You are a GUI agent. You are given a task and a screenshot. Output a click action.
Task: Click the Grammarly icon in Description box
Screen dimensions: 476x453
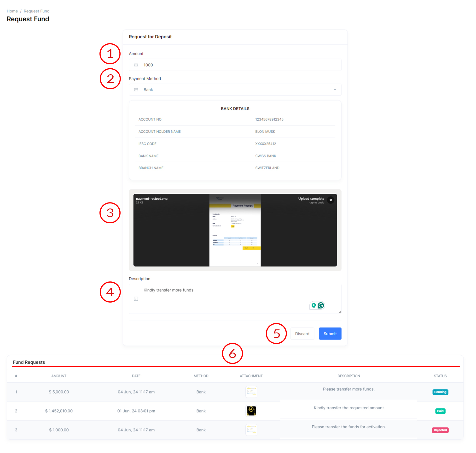coord(321,306)
